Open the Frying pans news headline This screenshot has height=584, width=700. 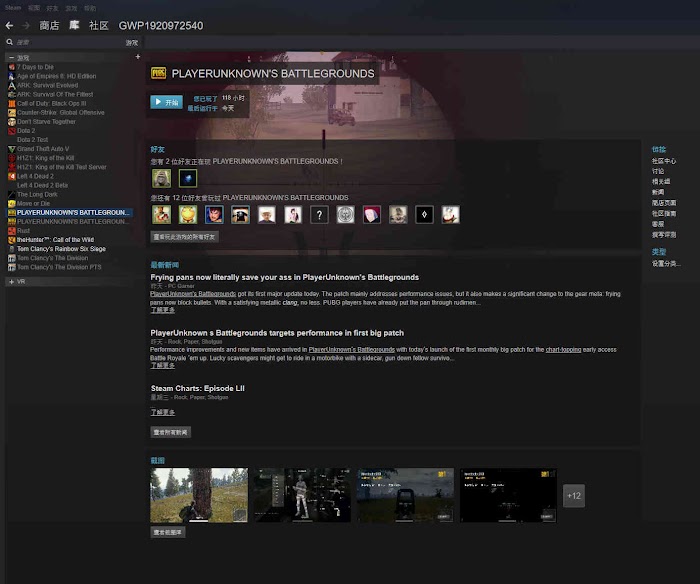tap(284, 277)
